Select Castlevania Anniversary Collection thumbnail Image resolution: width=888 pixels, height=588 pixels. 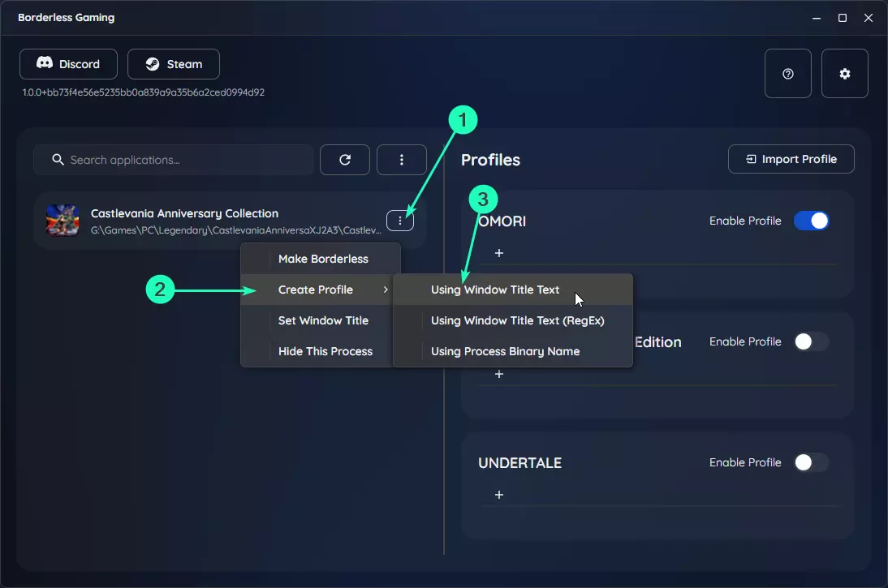[x=63, y=221]
